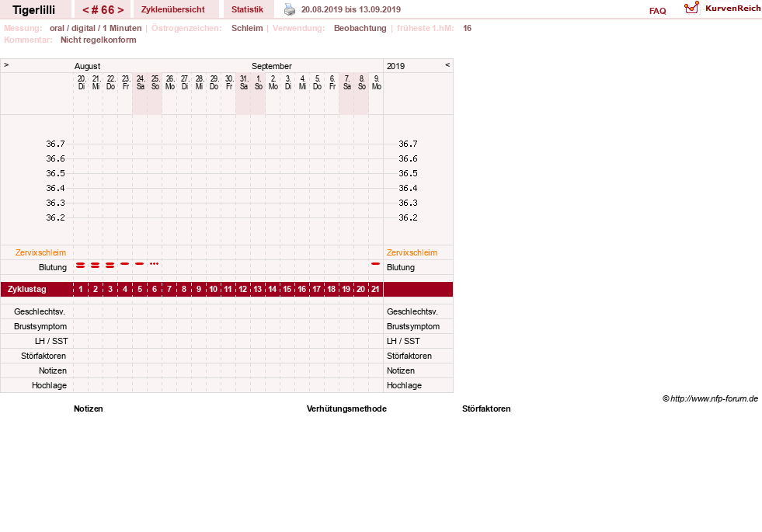The height and width of the screenshot is (532, 762).
Task: Click the 'Nicht regelkonform' comment text
Action: pos(98,40)
